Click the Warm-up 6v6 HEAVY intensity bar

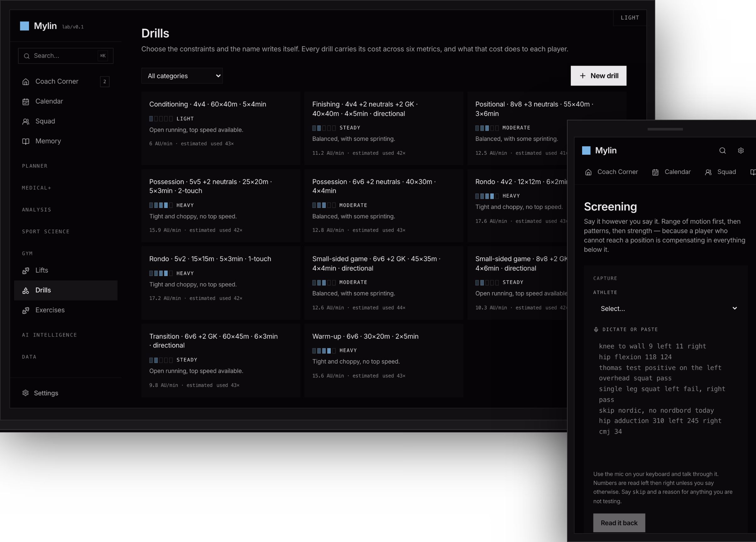coord(324,351)
